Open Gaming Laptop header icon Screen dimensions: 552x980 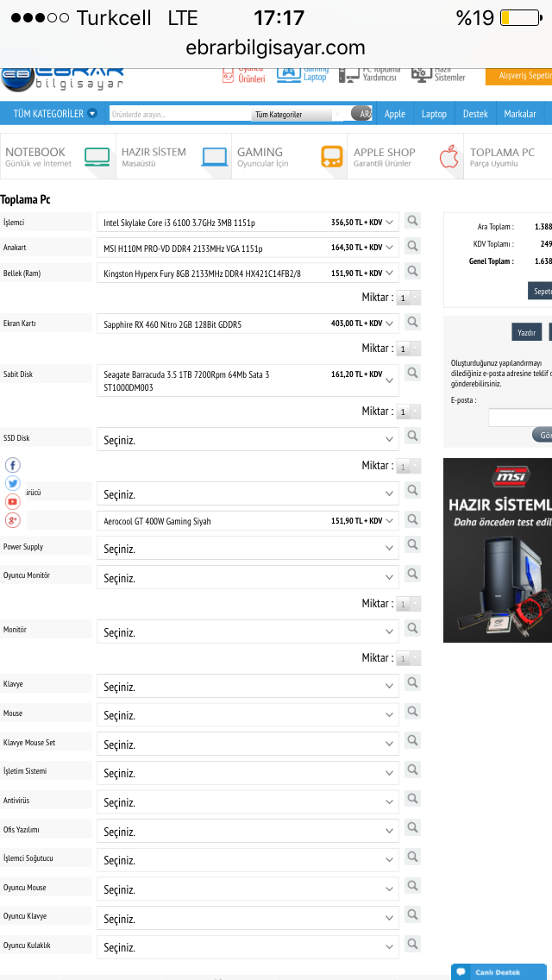[x=302, y=75]
